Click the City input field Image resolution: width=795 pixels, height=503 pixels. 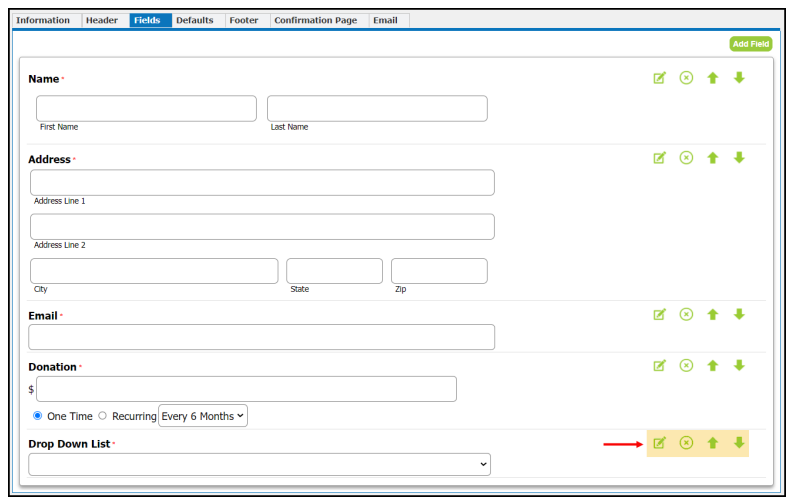[154, 271]
